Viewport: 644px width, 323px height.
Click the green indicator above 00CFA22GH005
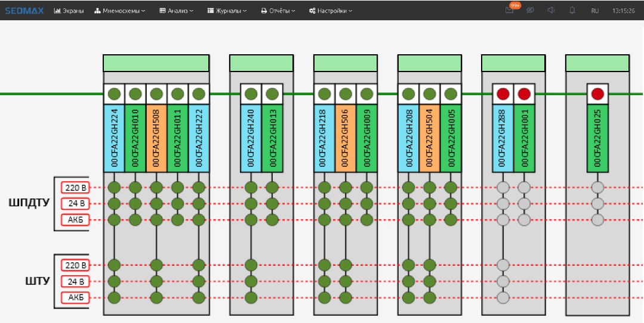pos(451,94)
